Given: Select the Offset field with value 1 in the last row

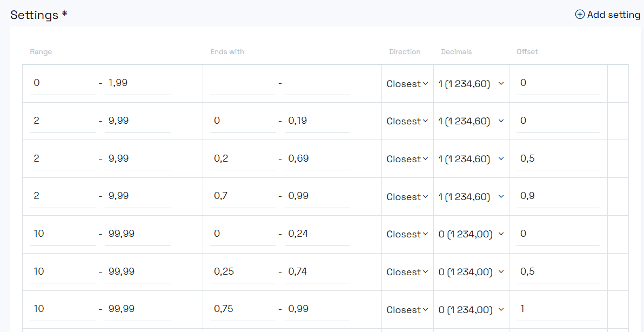Looking at the screenshot, I should [558, 309].
